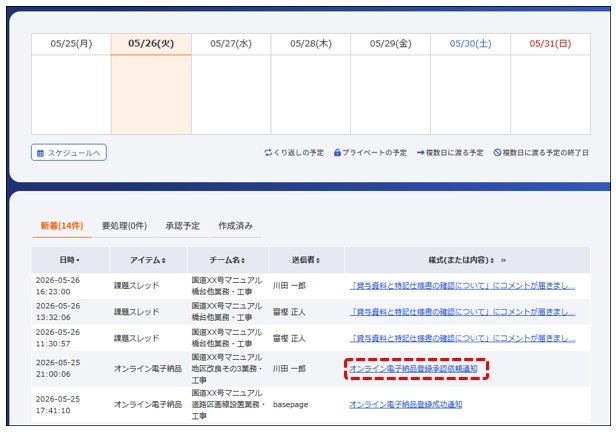The width and height of the screenshot is (616, 432).
Task: Click the team name in the 11:30:57 row
Action: 227,338
